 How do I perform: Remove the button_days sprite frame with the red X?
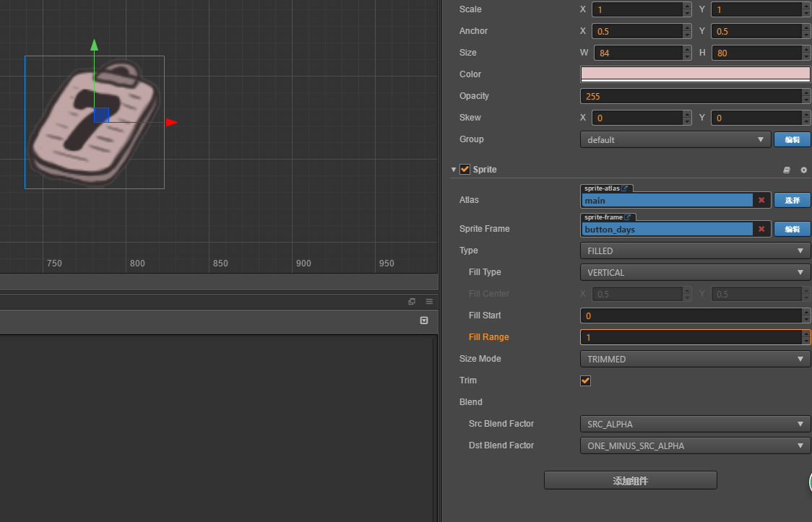[761, 230]
